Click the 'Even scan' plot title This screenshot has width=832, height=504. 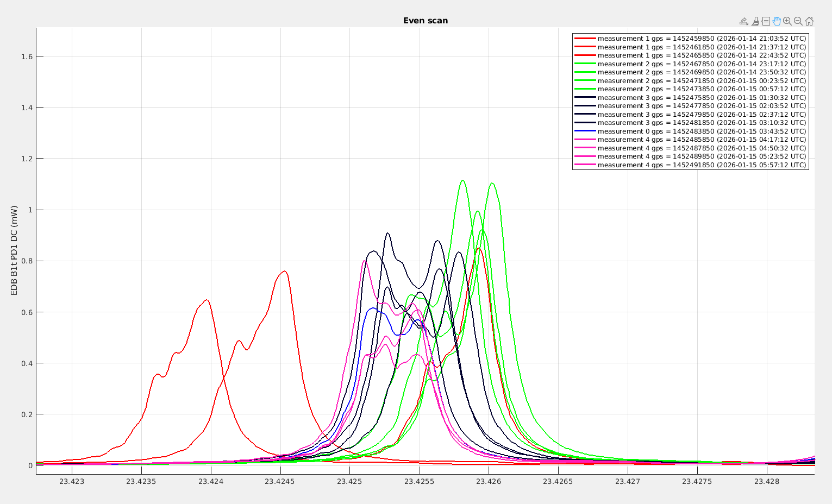(426, 21)
